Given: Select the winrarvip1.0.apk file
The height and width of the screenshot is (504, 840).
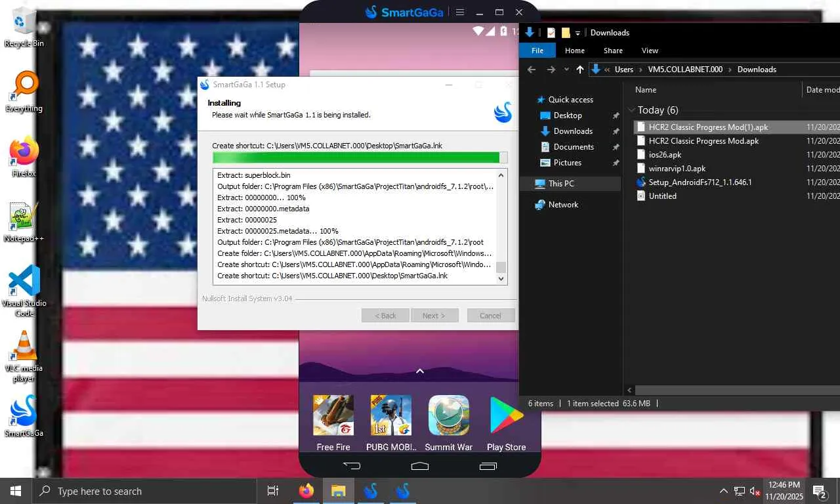Looking at the screenshot, I should point(677,169).
